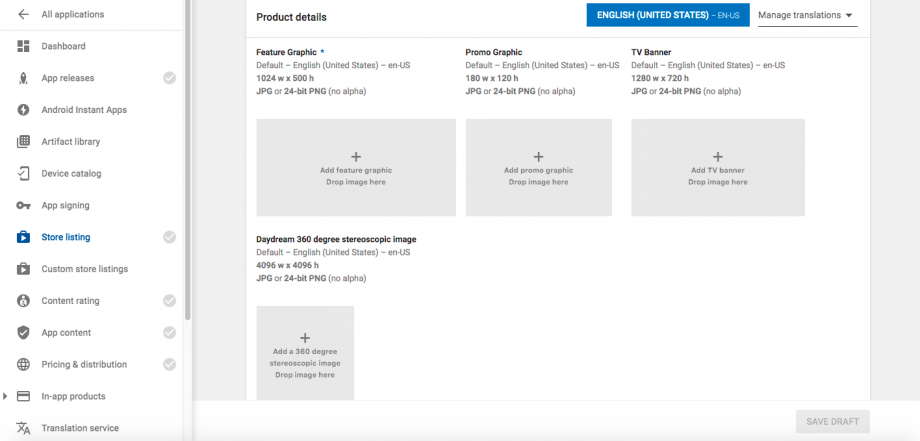Select the English (United States) language tab
920x441 pixels.
point(667,16)
